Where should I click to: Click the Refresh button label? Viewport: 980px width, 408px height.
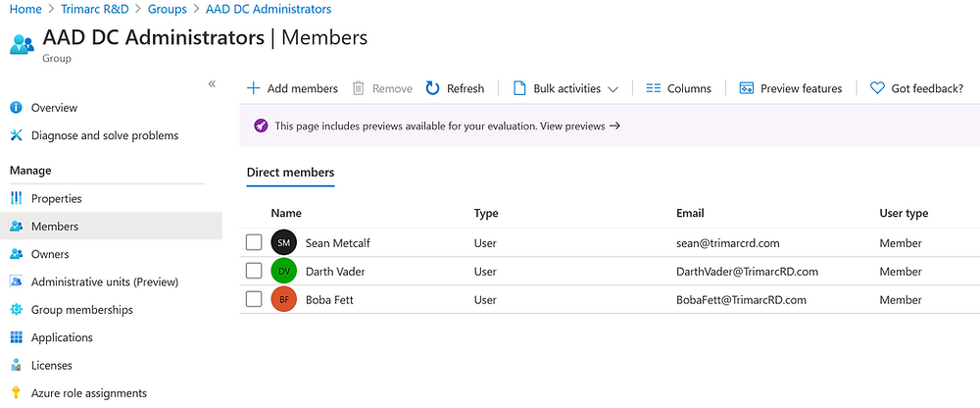click(x=465, y=89)
